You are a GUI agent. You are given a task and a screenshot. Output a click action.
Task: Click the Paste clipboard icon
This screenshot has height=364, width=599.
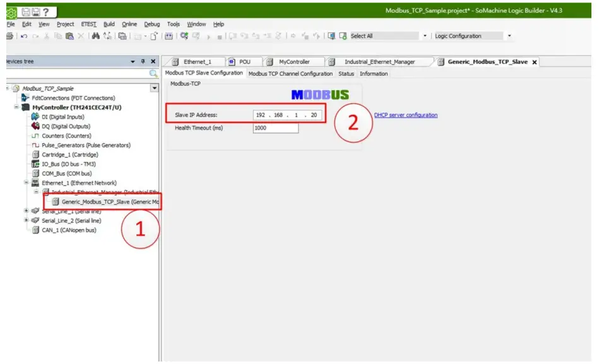69,36
